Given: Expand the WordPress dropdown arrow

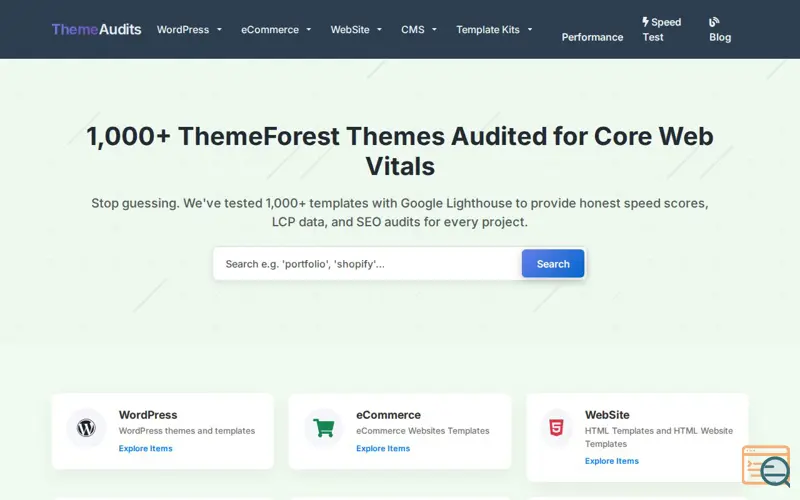Looking at the screenshot, I should click(x=219, y=30).
